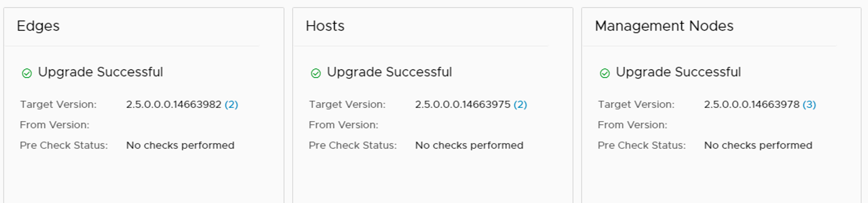
Task: Open the (3) link for Management Nodes version
Action: pyautogui.click(x=809, y=105)
